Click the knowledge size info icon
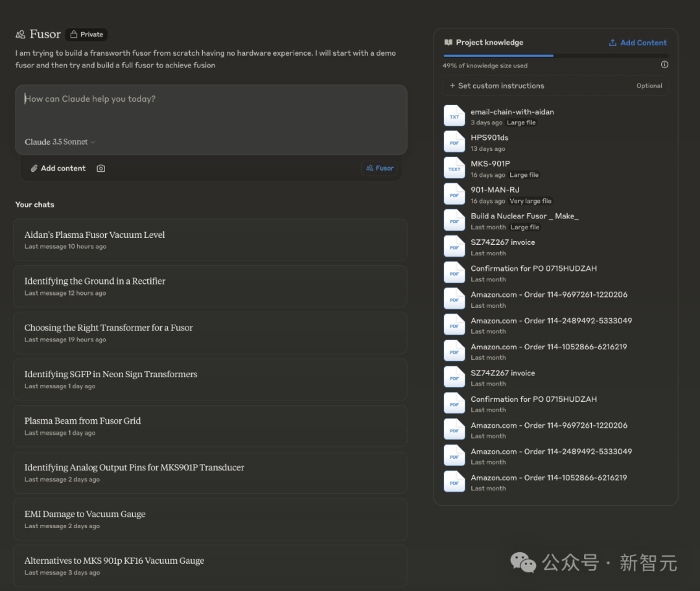Screen dimensions: 700x591 [x=664, y=65]
